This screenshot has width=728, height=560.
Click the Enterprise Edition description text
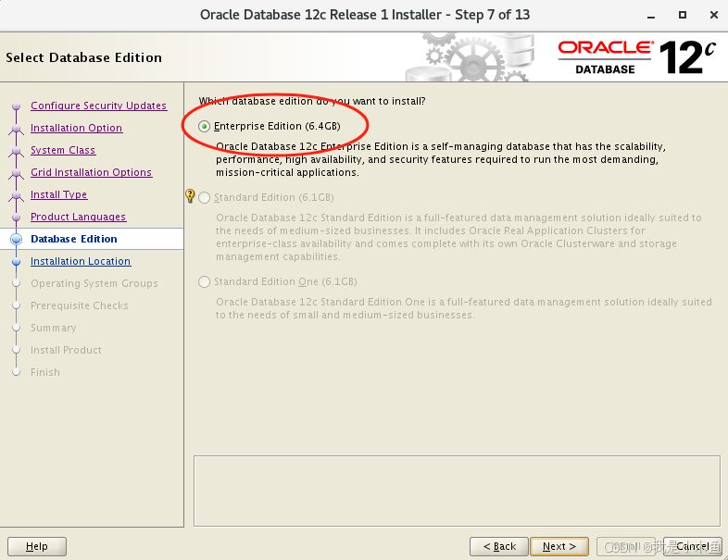[441, 159]
